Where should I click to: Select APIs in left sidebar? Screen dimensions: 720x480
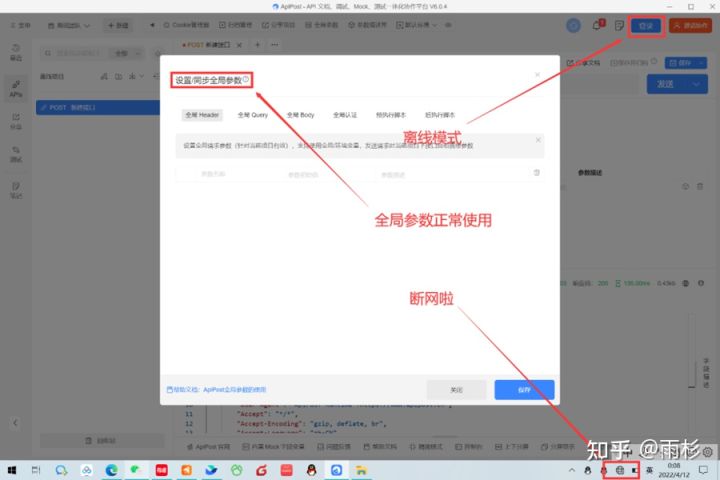(16, 89)
